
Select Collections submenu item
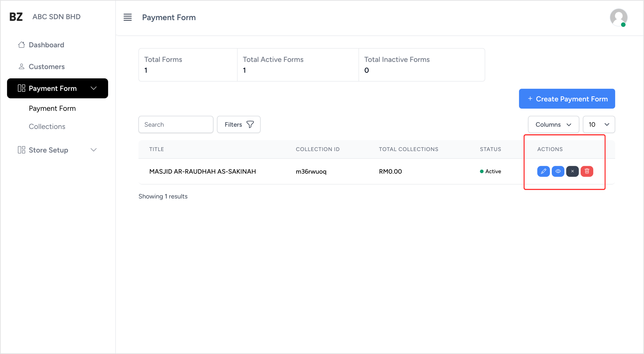tap(47, 126)
